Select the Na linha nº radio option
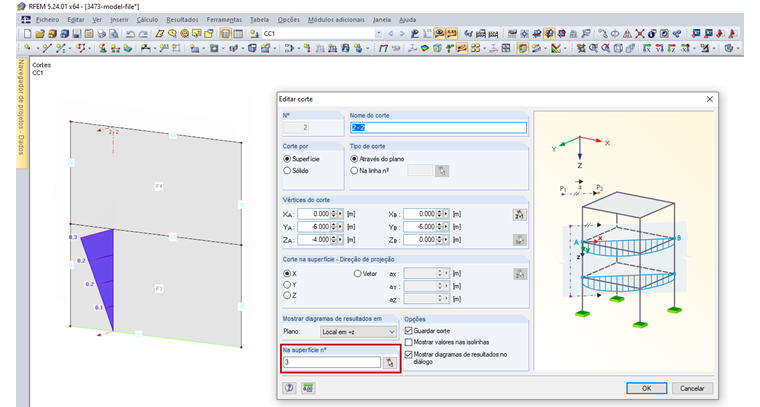 coord(355,170)
